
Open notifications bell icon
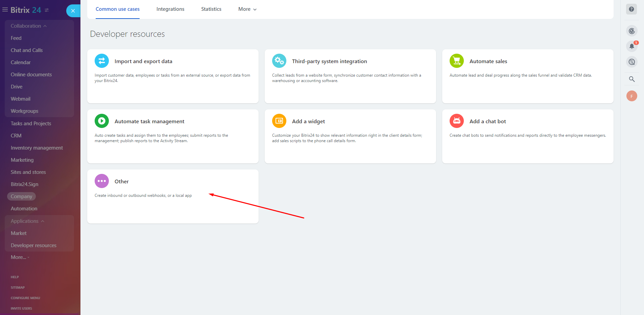[x=631, y=46]
